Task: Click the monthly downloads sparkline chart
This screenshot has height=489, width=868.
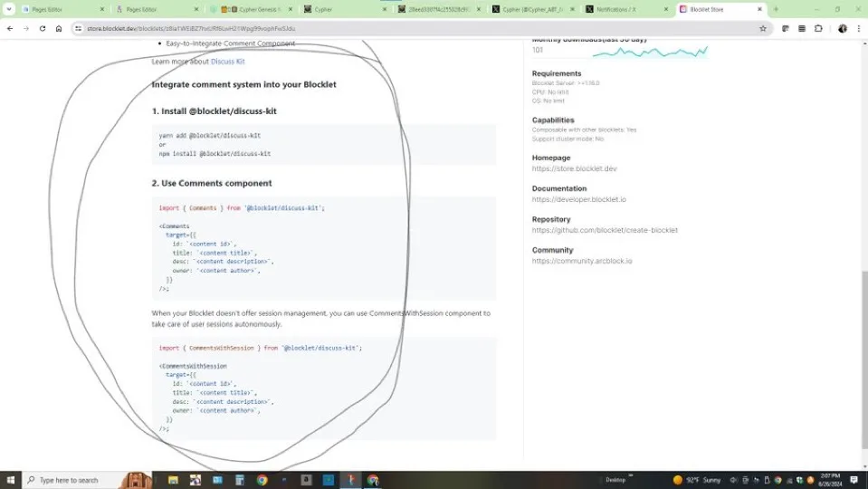Action: coord(650,53)
